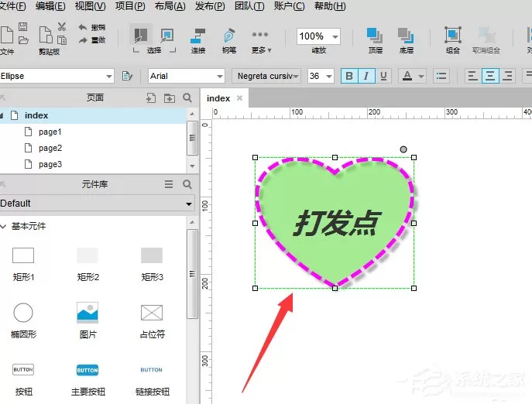This screenshot has width=532, height=404.
Task: Open the 发布(P) menu
Action: click(x=210, y=6)
